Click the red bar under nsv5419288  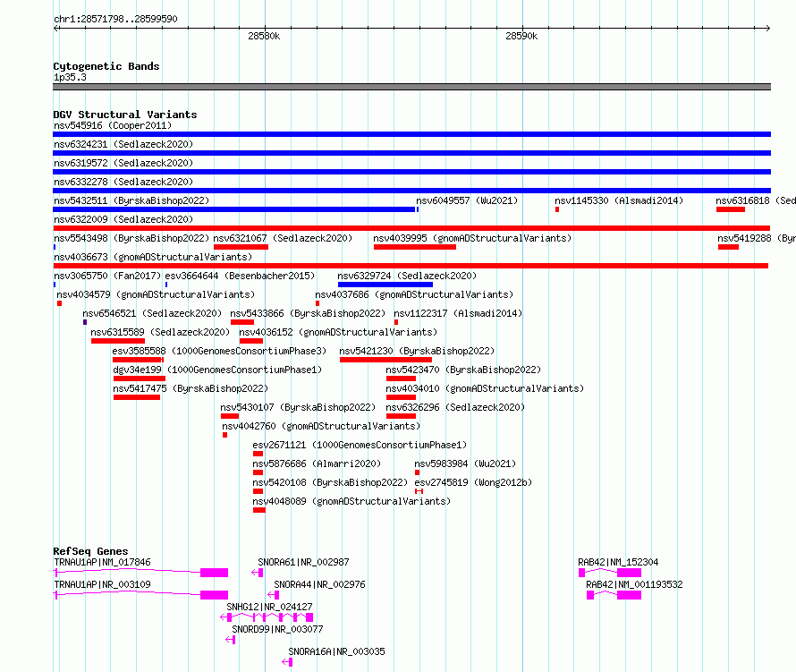pos(729,247)
